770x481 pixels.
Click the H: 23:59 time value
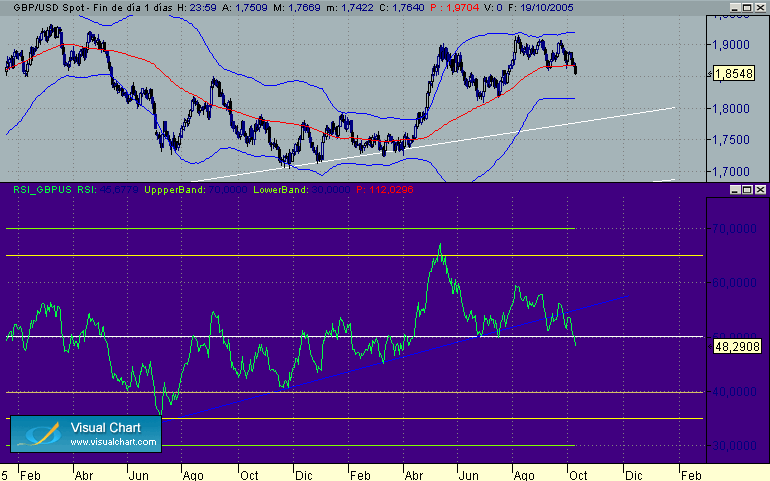tap(197, 7)
